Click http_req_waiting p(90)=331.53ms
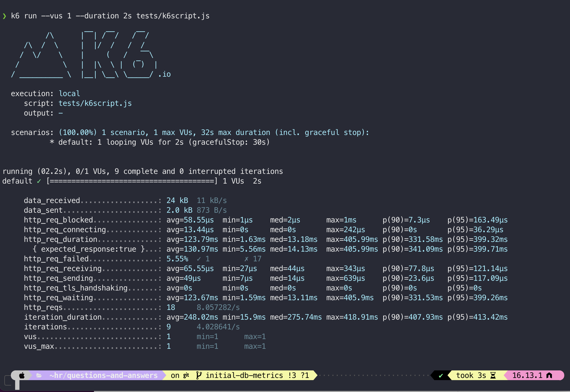570x392 pixels. coord(413,298)
